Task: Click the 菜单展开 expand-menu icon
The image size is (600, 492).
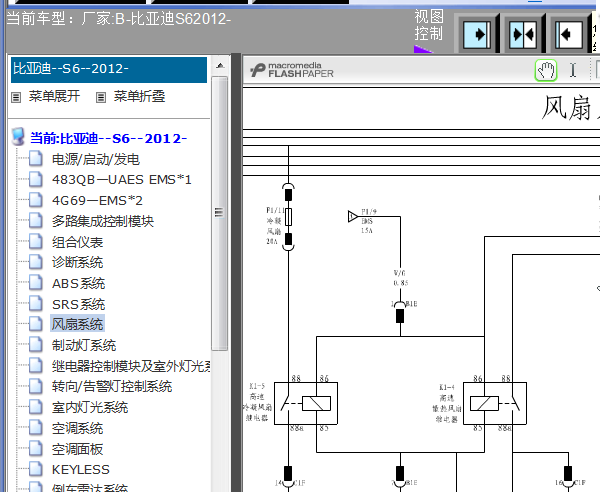Action: 16,97
